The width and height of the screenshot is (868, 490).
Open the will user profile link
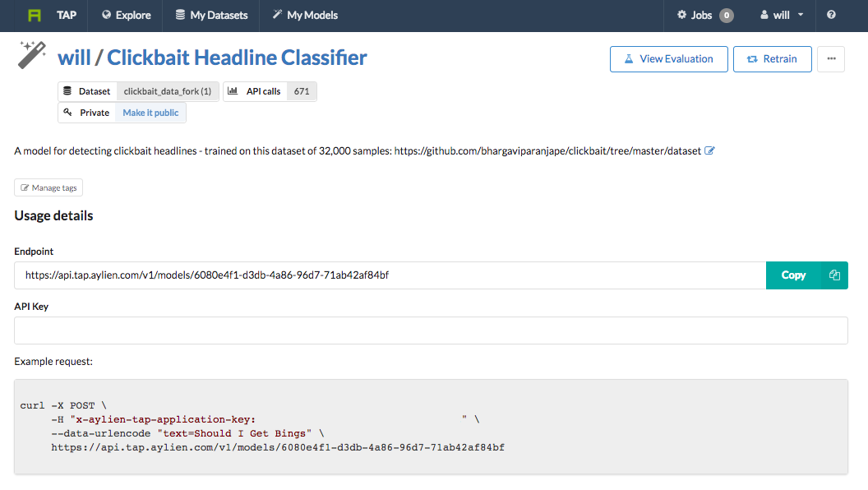point(74,58)
